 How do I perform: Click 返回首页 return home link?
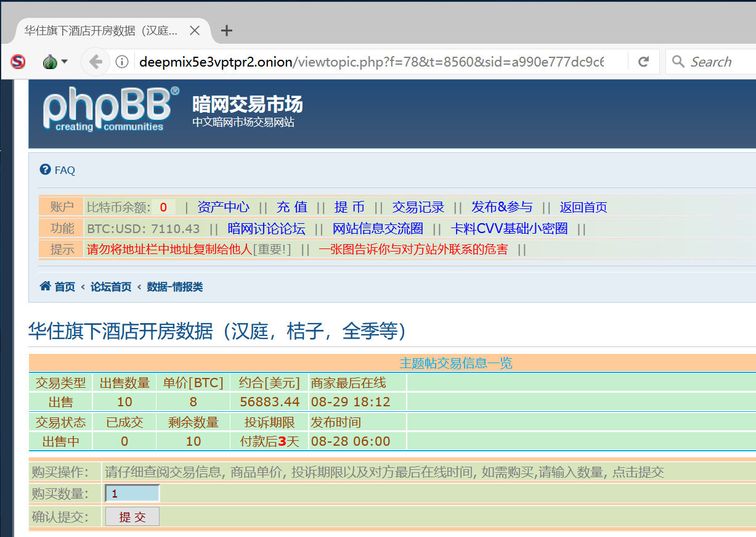[x=583, y=207]
